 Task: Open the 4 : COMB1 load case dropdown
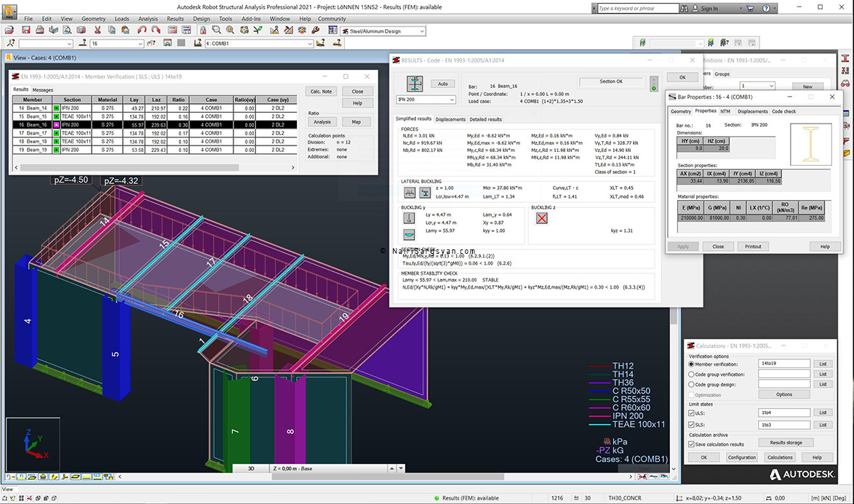click(310, 44)
